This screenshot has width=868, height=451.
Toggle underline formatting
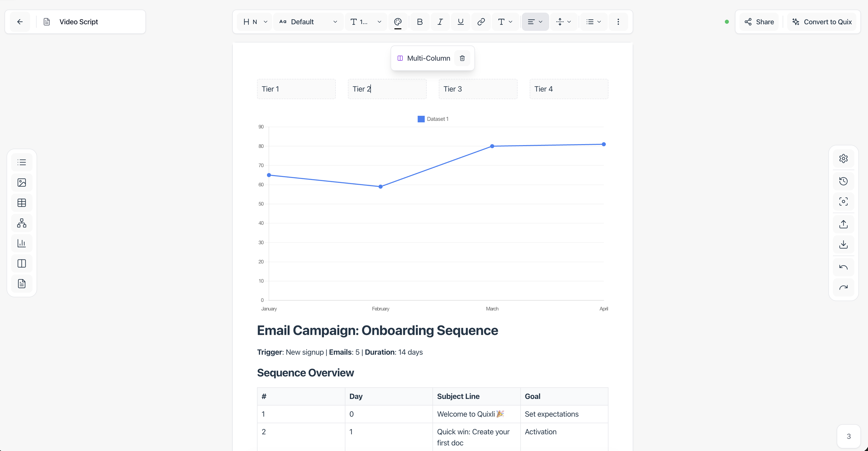click(461, 21)
